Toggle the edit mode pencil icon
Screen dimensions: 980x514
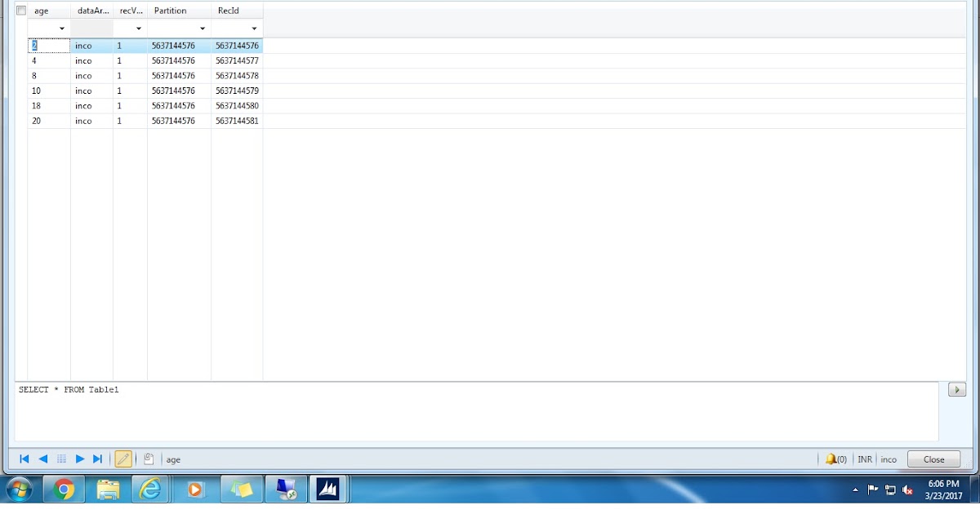click(123, 459)
